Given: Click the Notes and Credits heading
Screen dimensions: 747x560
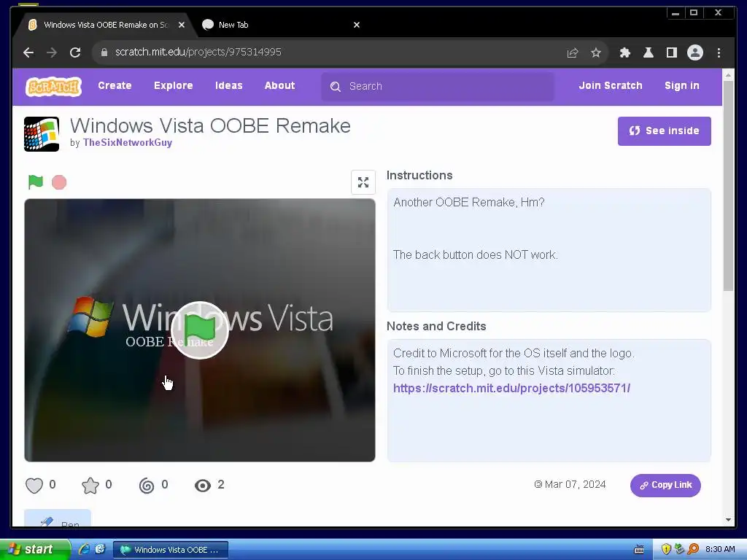Looking at the screenshot, I should pyautogui.click(x=436, y=326).
